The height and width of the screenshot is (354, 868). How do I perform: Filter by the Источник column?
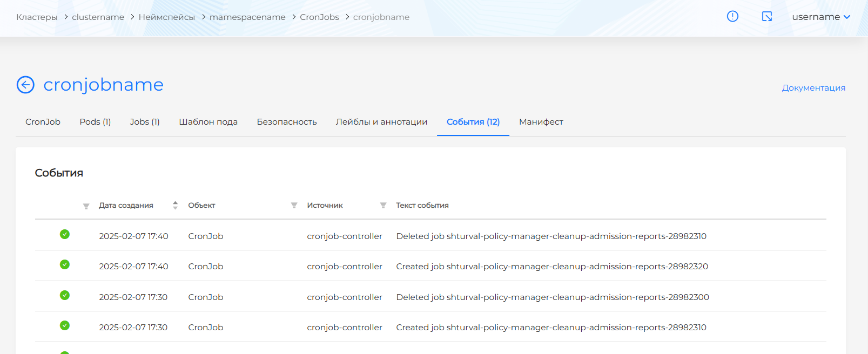point(383,206)
